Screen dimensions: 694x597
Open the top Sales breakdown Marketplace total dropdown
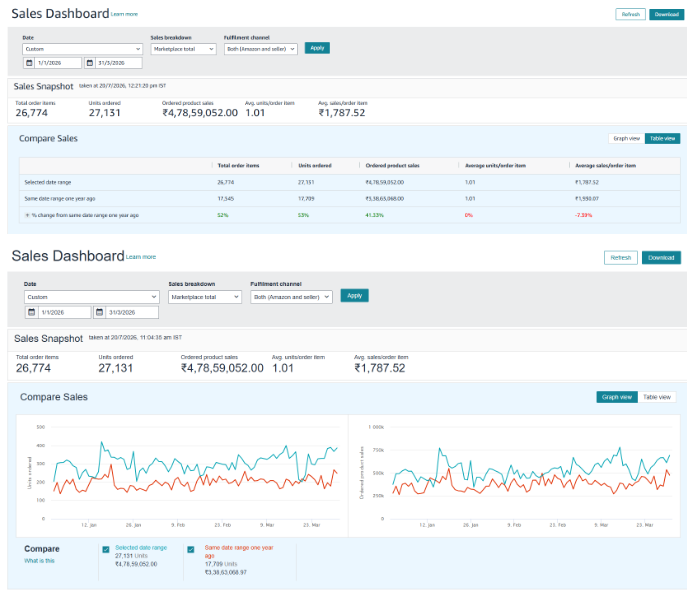coord(183,49)
